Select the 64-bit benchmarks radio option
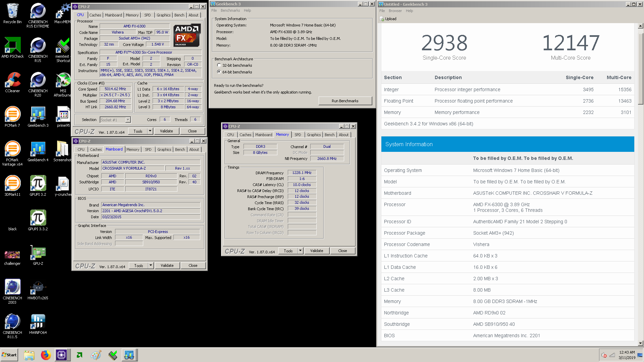This screenshot has width=644, height=362. click(x=219, y=72)
